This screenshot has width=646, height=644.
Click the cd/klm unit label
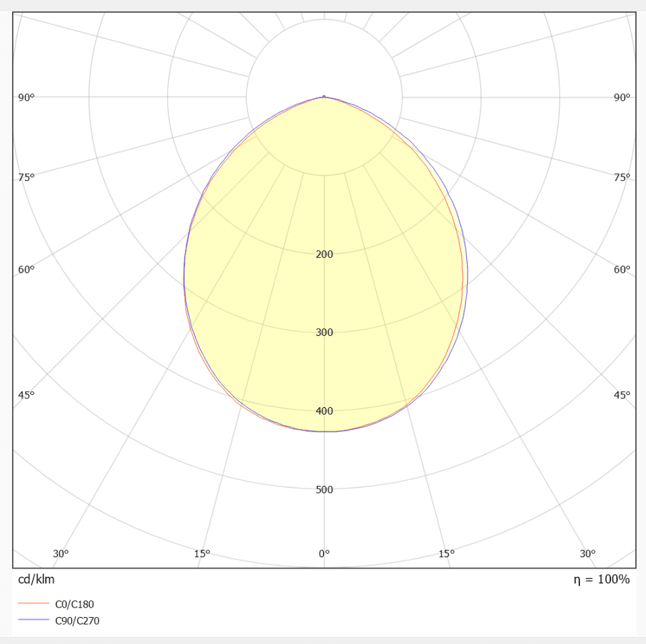pyautogui.click(x=36, y=579)
